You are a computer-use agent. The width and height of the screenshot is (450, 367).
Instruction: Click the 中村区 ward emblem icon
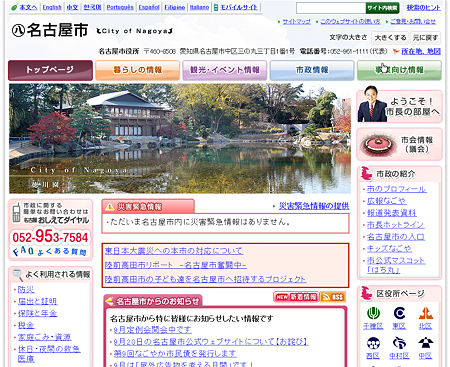coord(399,343)
